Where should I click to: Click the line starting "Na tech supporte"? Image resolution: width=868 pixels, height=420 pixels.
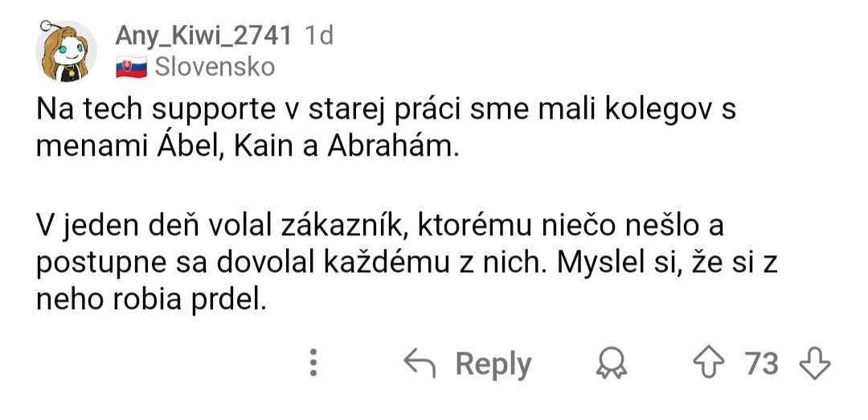point(387,110)
